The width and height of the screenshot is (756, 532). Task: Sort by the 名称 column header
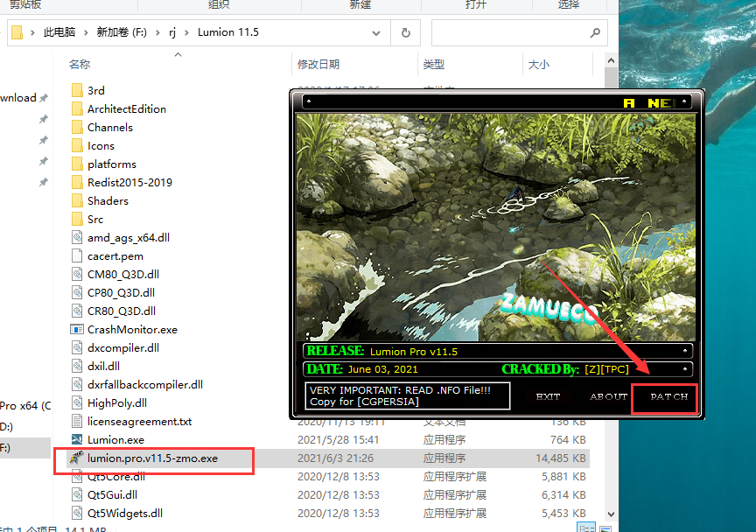(x=80, y=64)
